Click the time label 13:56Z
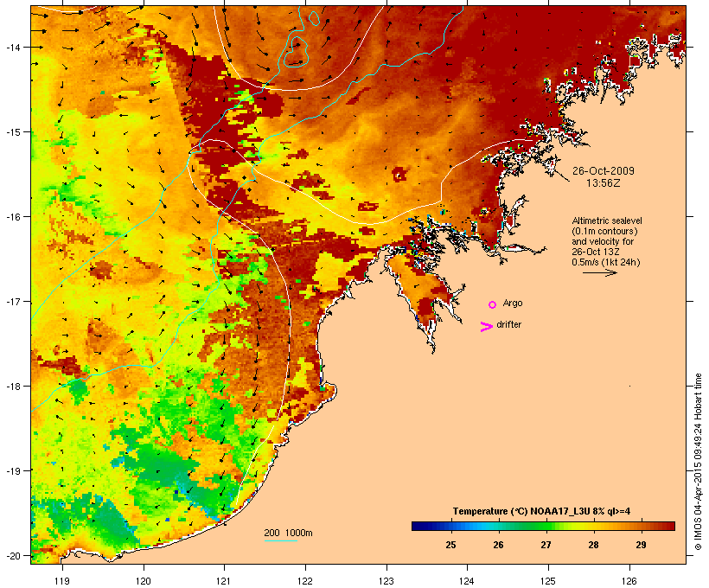This screenshot has width=709, height=588. (604, 183)
